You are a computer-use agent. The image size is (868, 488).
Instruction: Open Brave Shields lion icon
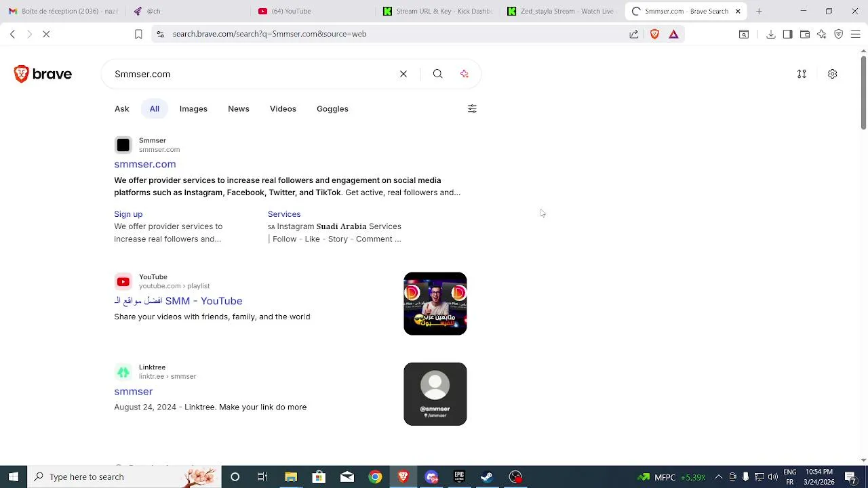654,34
